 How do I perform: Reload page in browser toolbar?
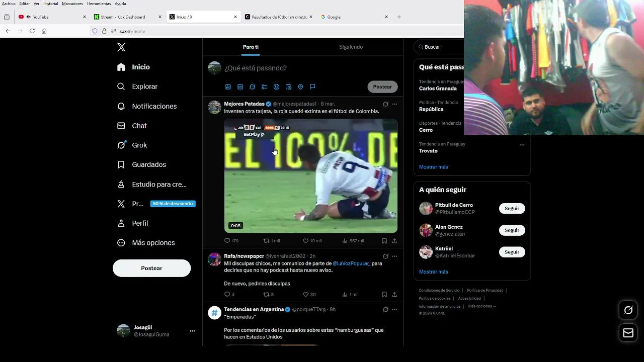(32, 31)
